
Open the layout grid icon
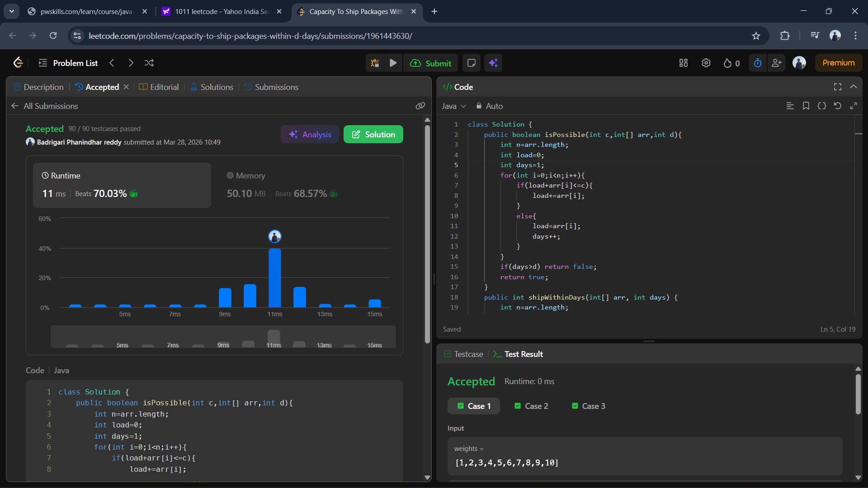tap(684, 63)
